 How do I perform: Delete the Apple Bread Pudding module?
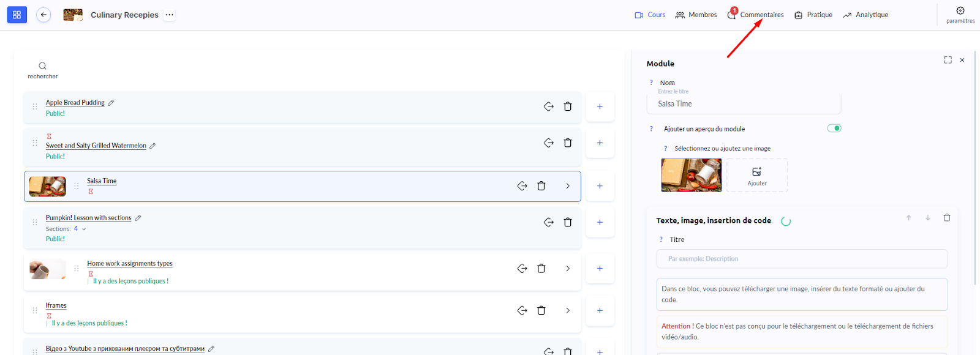pyautogui.click(x=568, y=106)
